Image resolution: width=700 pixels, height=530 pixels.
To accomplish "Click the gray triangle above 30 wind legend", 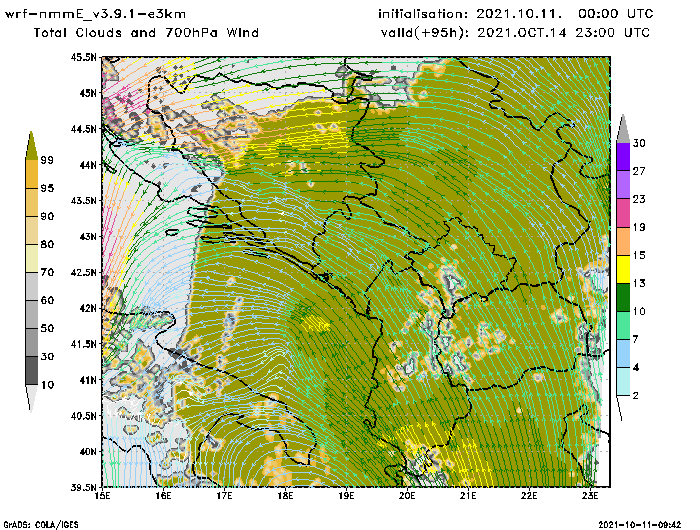I will point(623,130).
